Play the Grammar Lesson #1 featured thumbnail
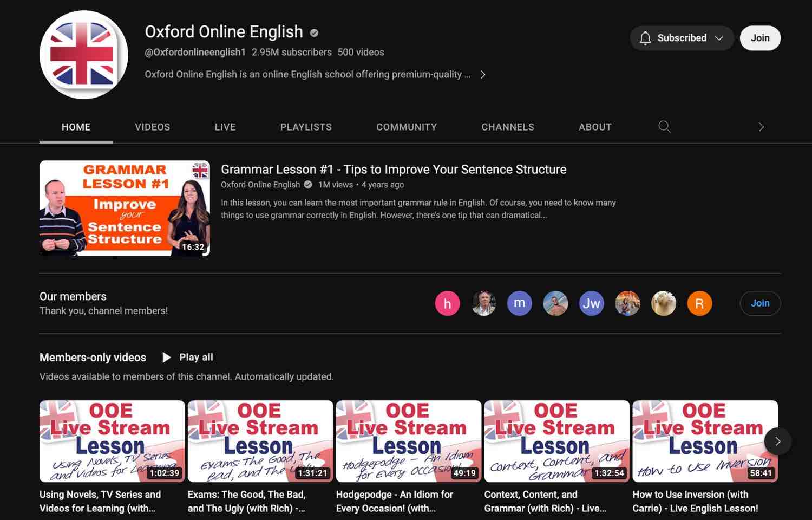Image resolution: width=812 pixels, height=520 pixels. tap(125, 208)
